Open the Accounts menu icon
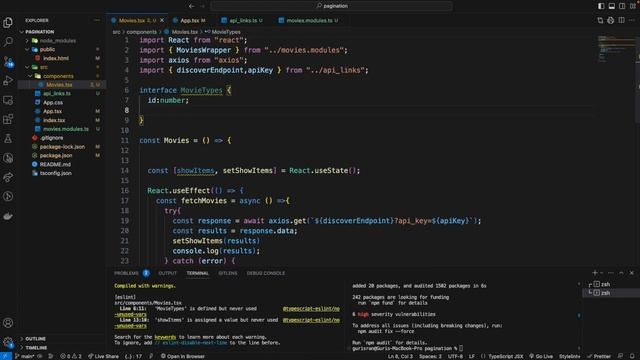 pos(8,323)
